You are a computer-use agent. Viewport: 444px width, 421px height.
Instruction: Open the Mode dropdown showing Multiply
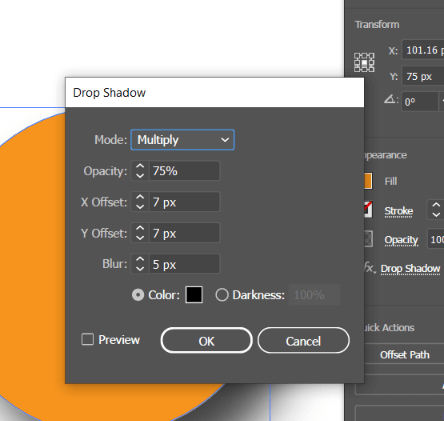pos(182,140)
